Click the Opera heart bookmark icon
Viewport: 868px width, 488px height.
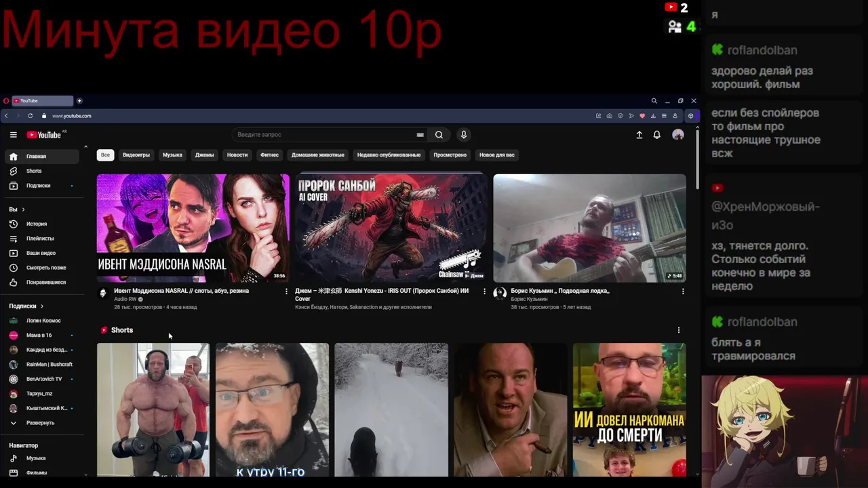[642, 116]
